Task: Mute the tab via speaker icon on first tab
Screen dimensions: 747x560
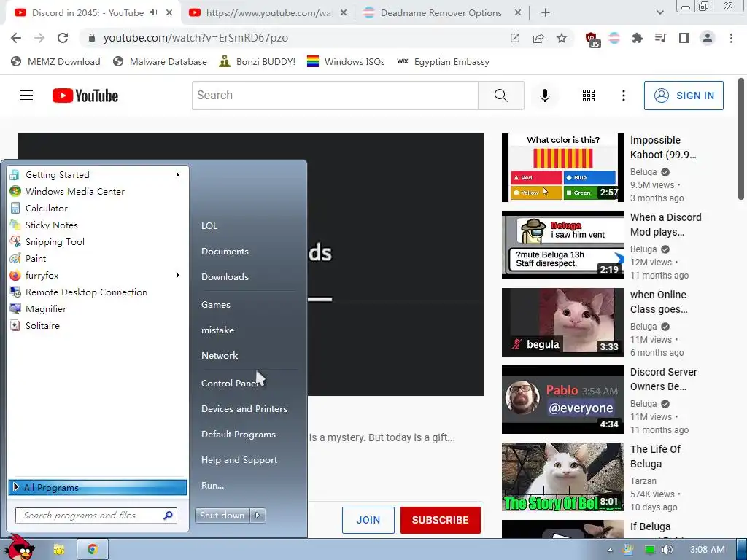Action: pos(153,12)
